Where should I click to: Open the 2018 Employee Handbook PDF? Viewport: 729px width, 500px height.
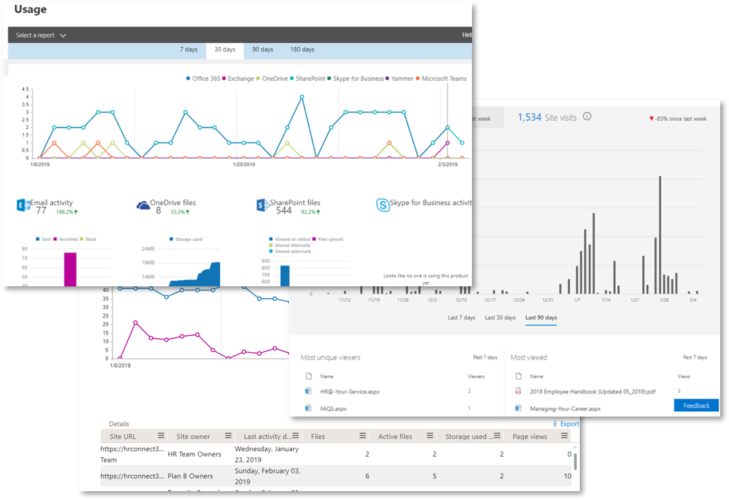(593, 392)
